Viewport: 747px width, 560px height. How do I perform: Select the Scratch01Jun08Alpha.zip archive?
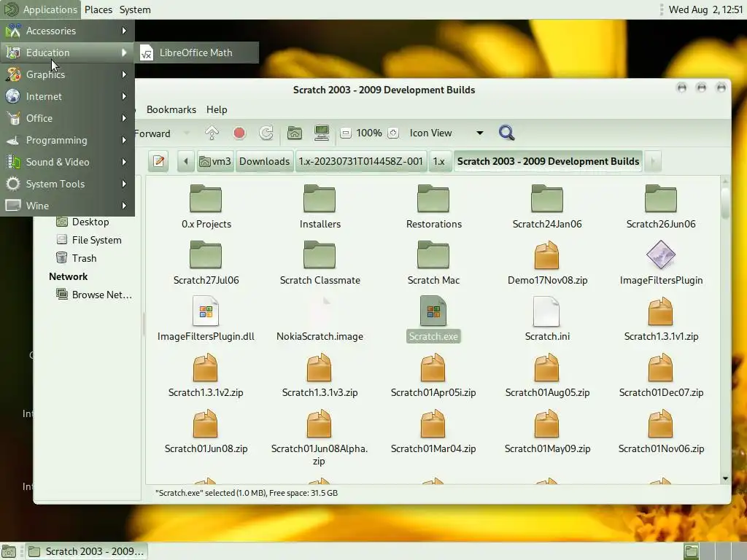(x=320, y=437)
